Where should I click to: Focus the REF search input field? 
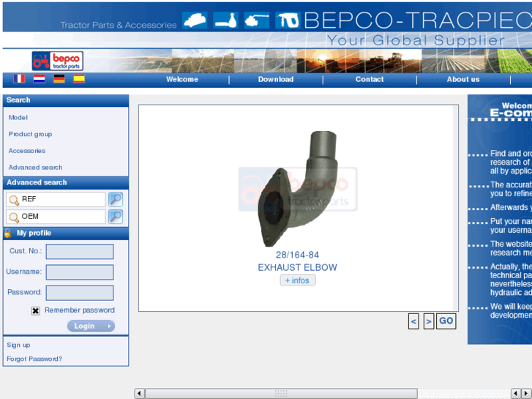click(56, 199)
